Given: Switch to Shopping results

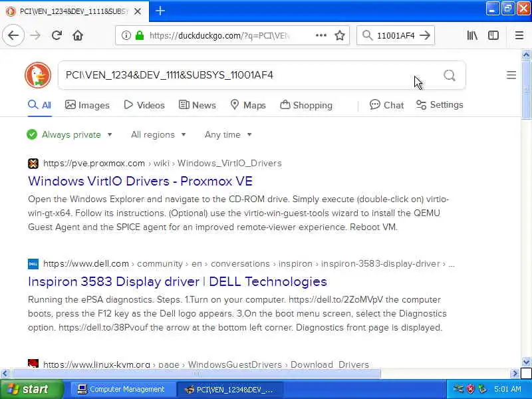Looking at the screenshot, I should [306, 105].
